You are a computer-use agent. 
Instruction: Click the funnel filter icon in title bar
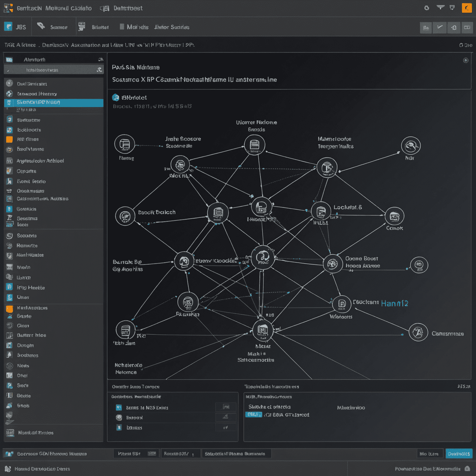[440, 7]
